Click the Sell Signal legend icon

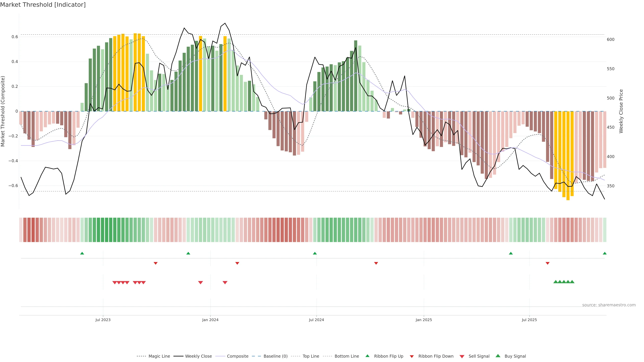click(462, 356)
